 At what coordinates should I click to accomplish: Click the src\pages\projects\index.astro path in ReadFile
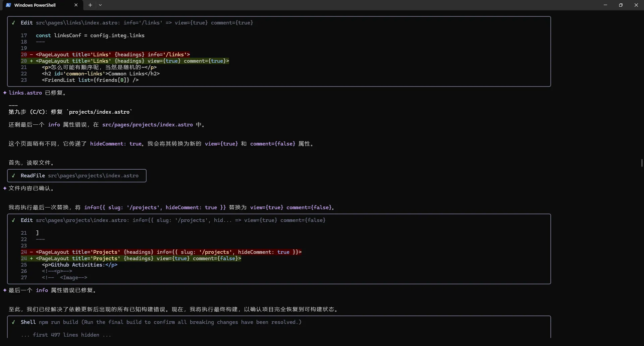[93, 176]
